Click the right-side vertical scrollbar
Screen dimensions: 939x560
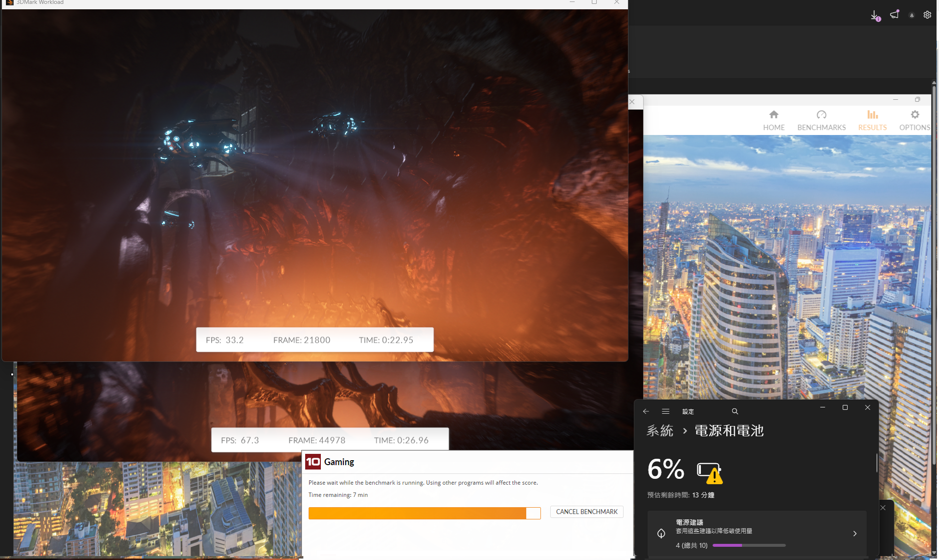click(934, 274)
